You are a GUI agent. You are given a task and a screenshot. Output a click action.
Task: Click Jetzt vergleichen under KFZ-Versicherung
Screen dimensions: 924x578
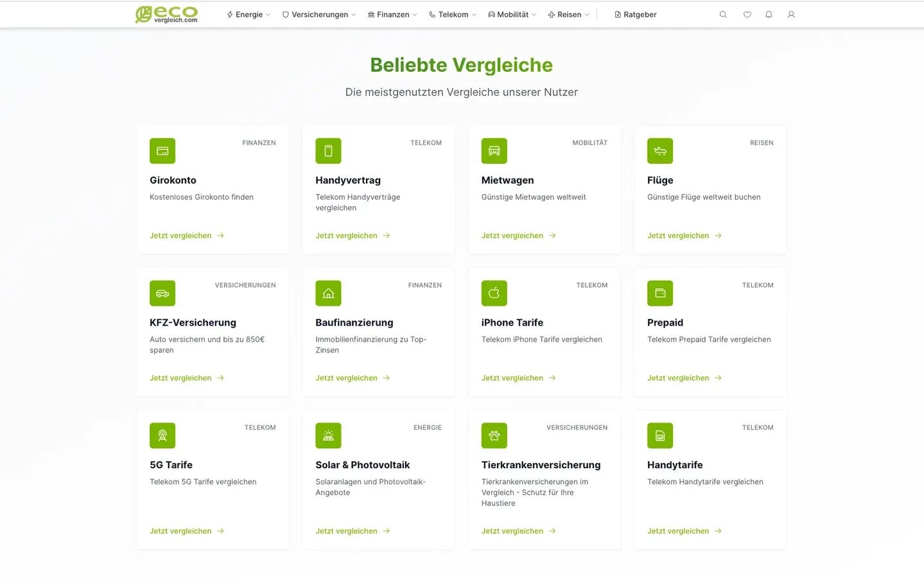(x=187, y=378)
